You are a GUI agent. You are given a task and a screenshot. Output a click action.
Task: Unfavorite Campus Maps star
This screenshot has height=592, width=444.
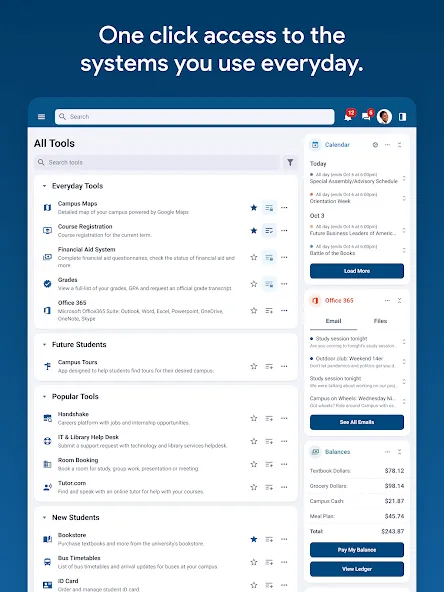[x=254, y=207]
